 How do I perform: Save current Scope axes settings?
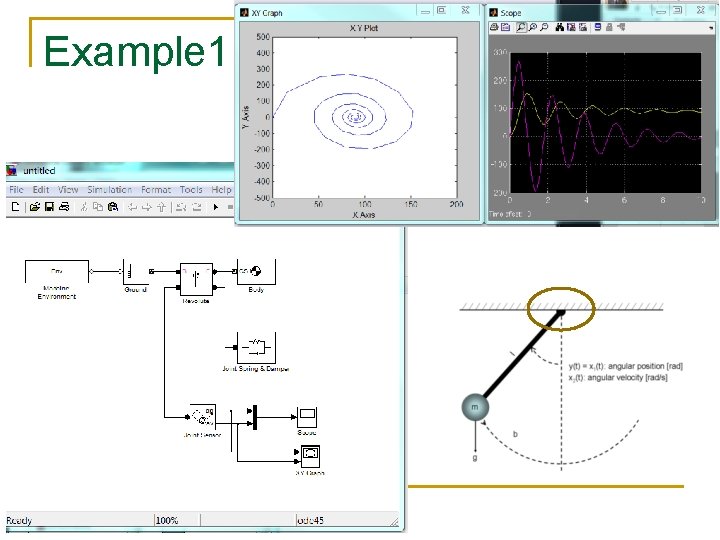[x=571, y=27]
